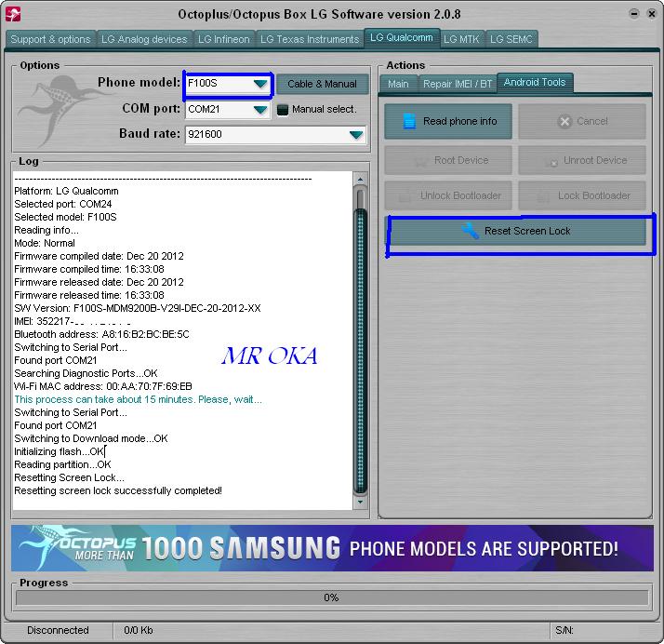This screenshot has width=664, height=644.
Task: Click the SW Version log line
Action: 138,308
